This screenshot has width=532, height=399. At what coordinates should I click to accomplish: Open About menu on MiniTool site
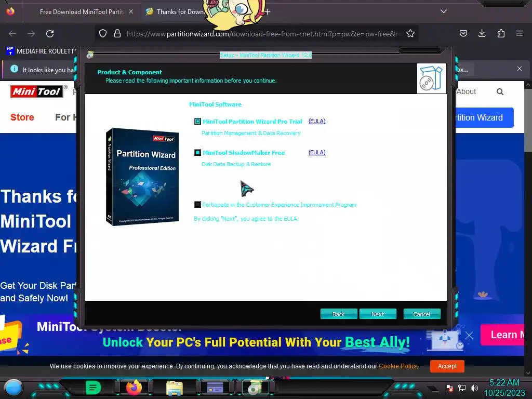tap(466, 91)
